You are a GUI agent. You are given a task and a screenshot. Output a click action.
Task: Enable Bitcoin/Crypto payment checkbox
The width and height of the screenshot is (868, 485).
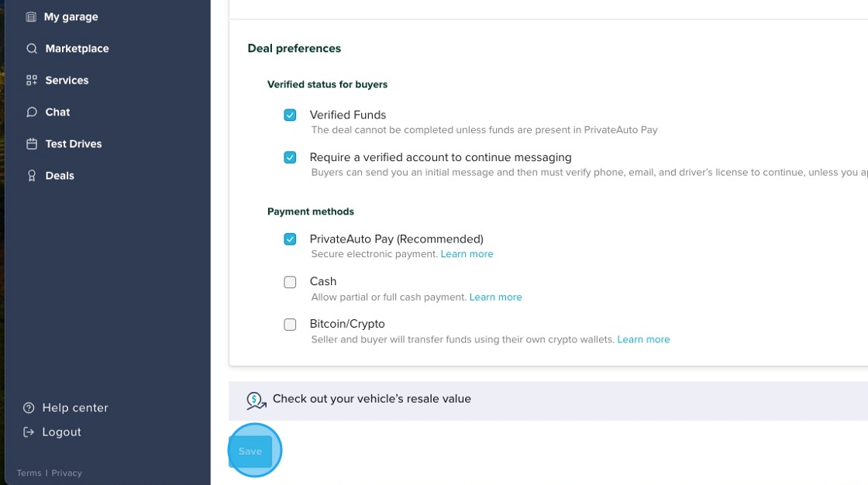click(x=290, y=325)
